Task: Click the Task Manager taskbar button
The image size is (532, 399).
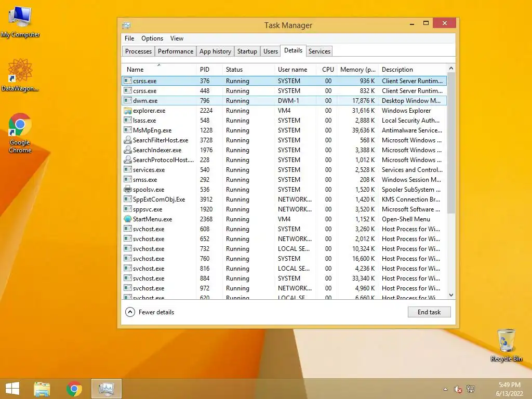Action: pos(106,389)
